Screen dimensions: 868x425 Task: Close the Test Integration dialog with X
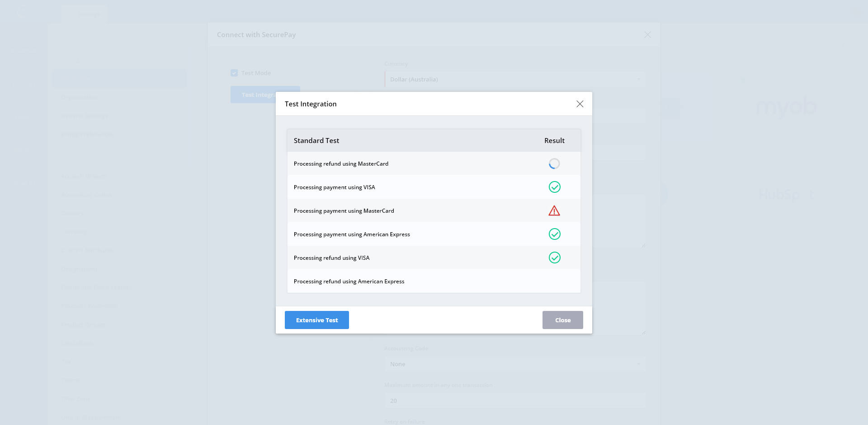click(x=580, y=104)
